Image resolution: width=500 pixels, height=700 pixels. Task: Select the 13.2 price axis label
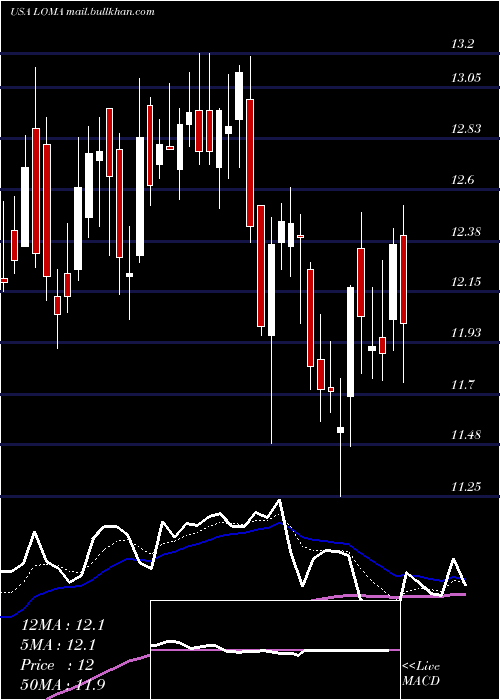(x=462, y=44)
